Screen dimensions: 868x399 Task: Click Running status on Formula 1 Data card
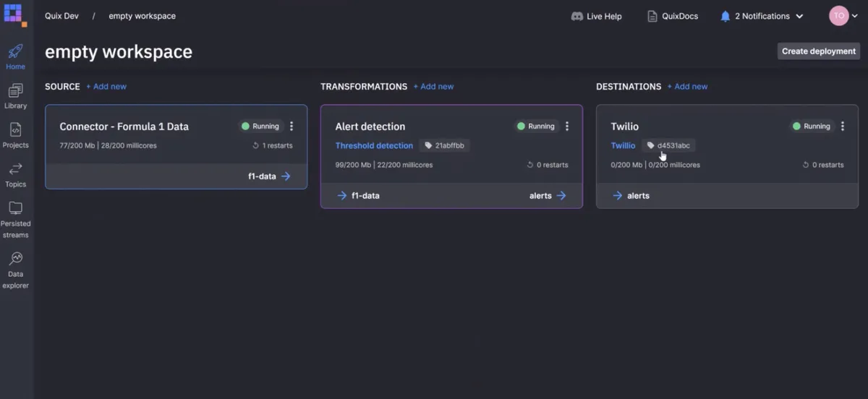pyautogui.click(x=260, y=126)
